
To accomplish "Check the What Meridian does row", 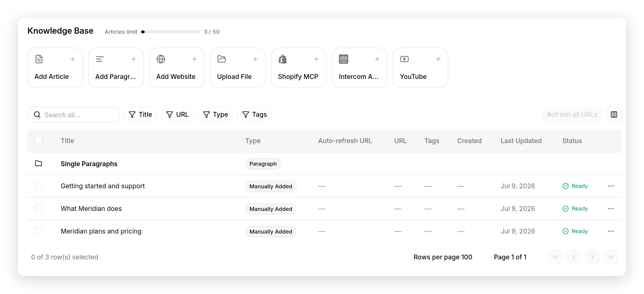I will (x=39, y=208).
